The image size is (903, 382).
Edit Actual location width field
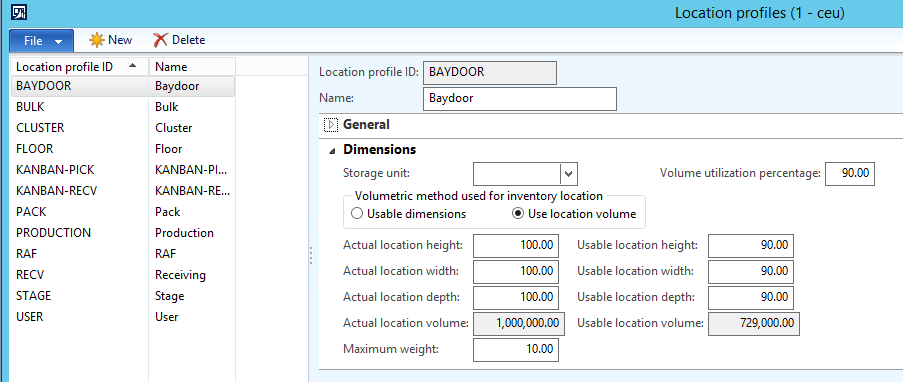pos(515,271)
